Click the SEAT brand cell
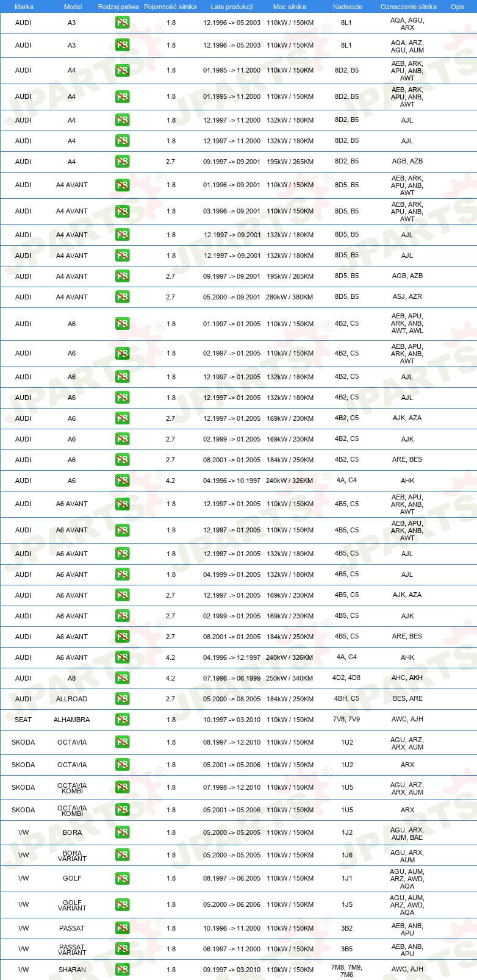 coord(23,720)
